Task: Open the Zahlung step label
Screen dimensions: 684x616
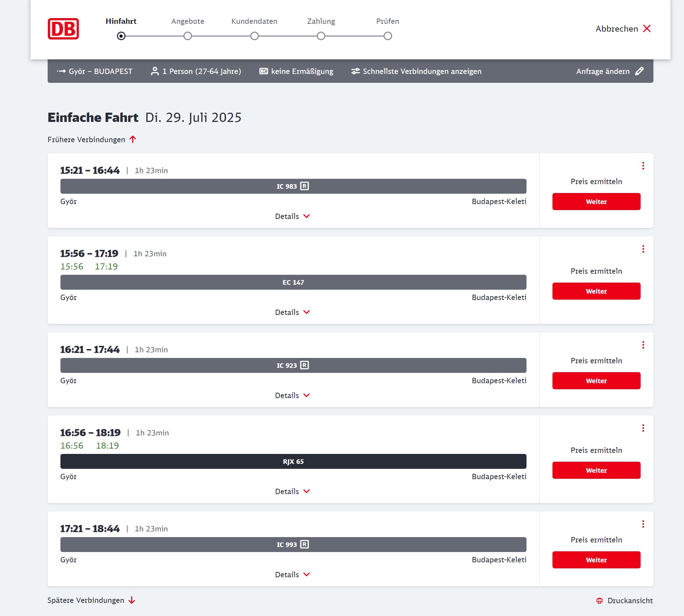Action: (x=321, y=21)
